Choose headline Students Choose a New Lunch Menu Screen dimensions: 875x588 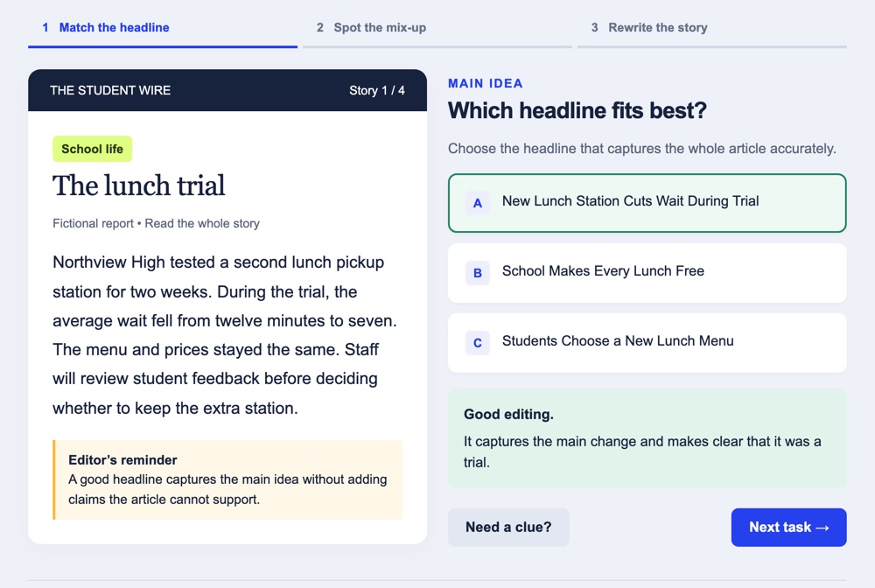(x=647, y=342)
